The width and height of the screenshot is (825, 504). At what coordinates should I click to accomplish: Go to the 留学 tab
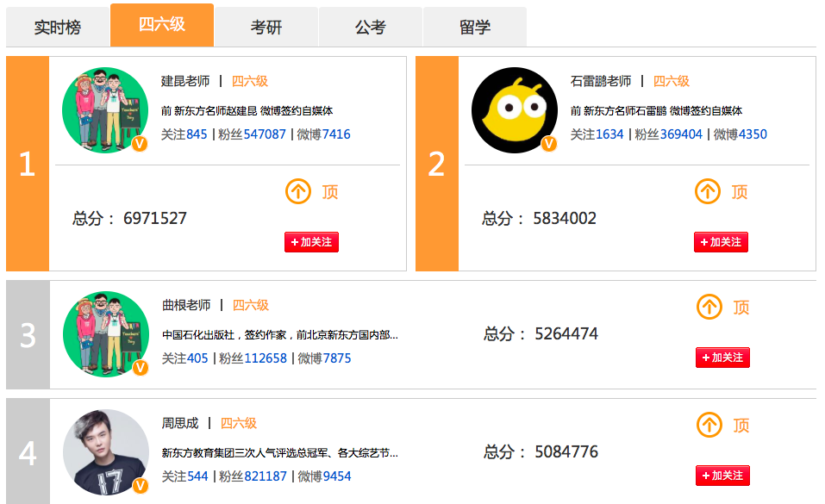tap(475, 27)
